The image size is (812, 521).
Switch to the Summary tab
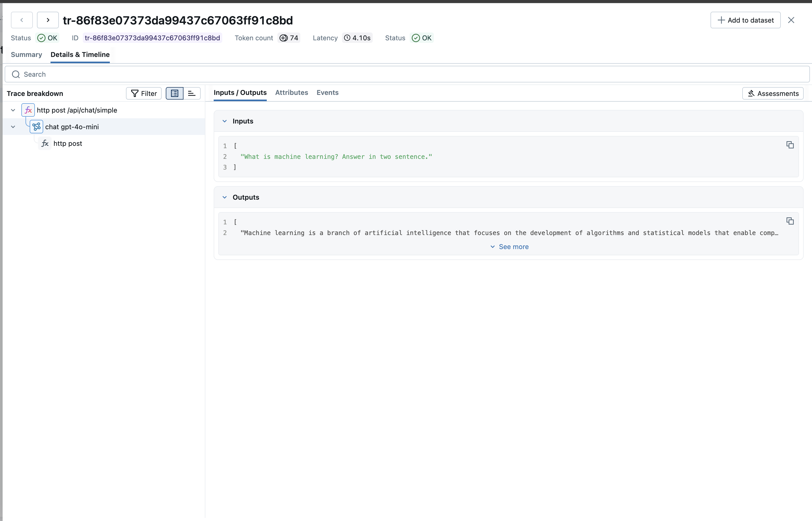point(26,55)
